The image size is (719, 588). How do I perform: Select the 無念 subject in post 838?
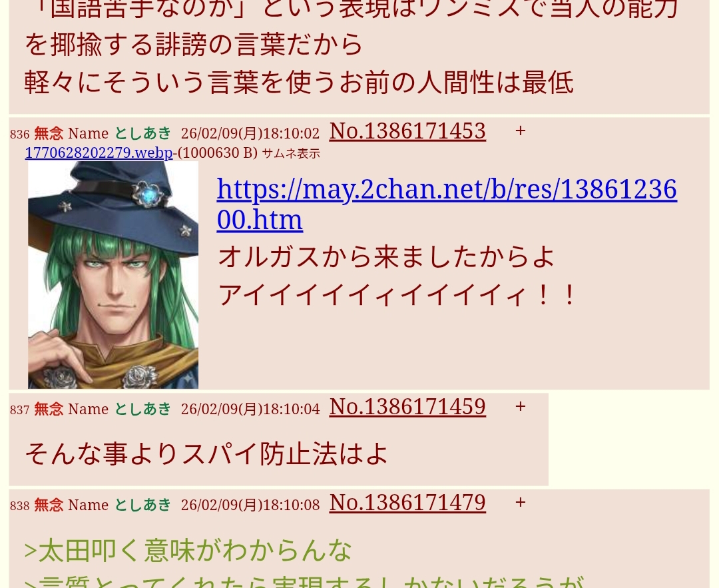click(x=49, y=505)
